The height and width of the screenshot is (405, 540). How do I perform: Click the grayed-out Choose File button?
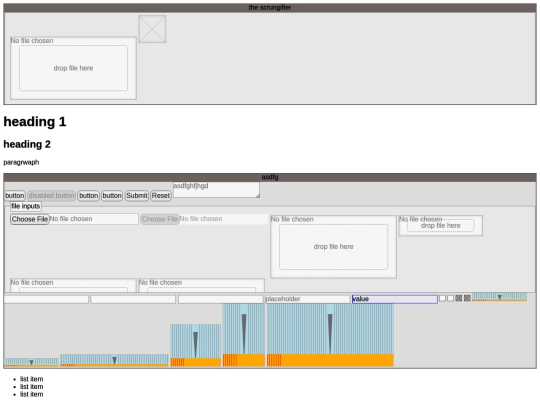[160, 219]
